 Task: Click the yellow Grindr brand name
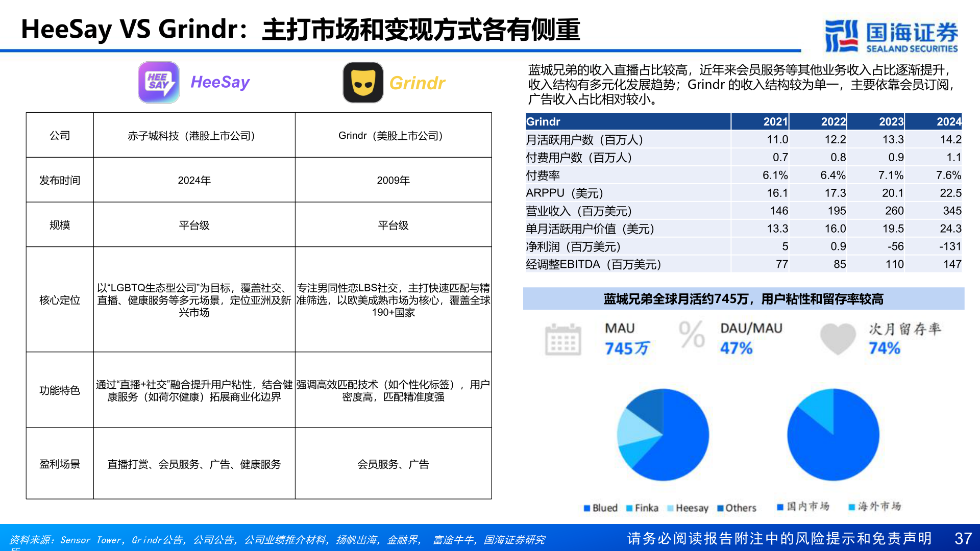pyautogui.click(x=417, y=83)
